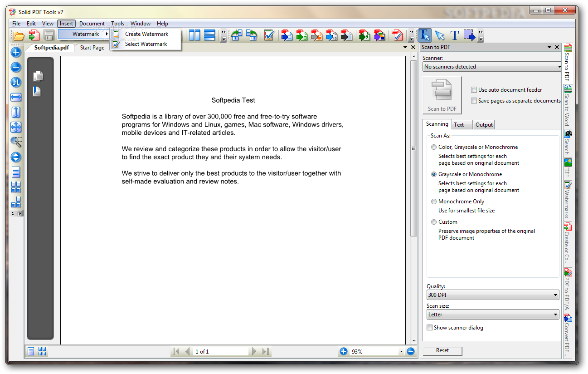Click the document vertical scrollbar
The image size is (588, 374).
pos(413,148)
